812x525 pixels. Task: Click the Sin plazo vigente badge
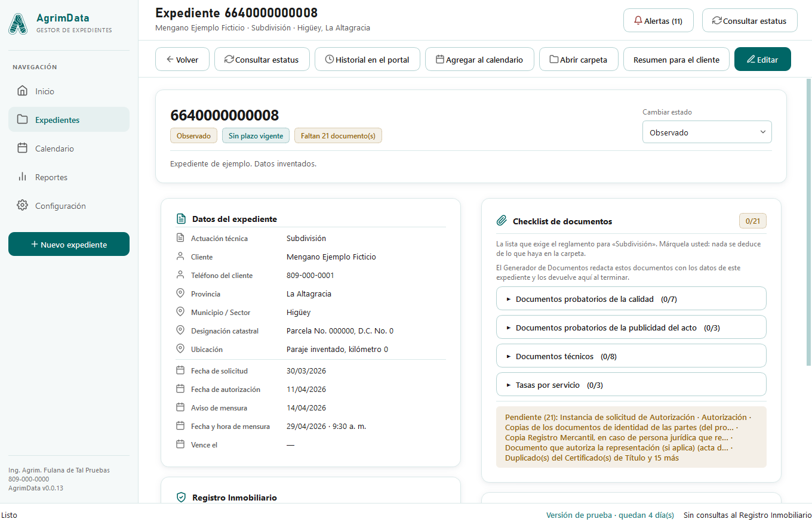pos(256,135)
